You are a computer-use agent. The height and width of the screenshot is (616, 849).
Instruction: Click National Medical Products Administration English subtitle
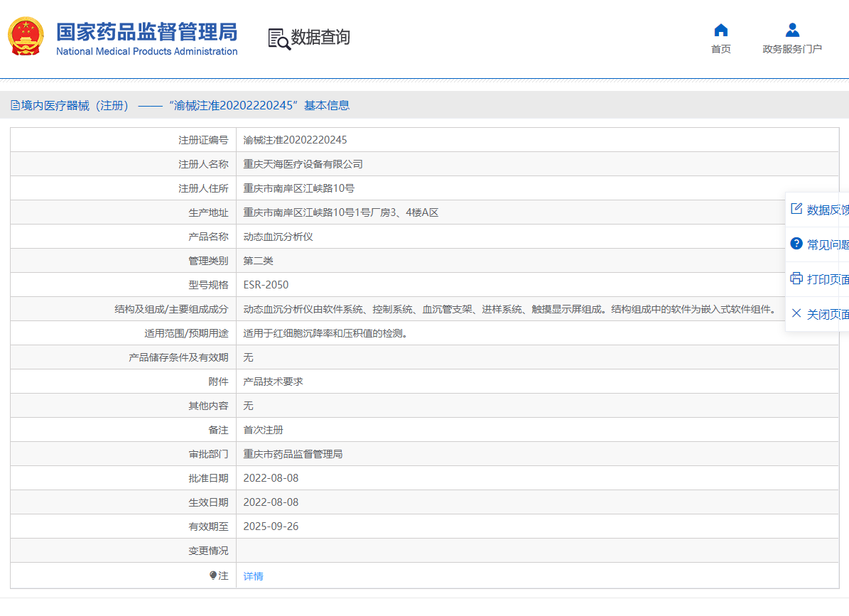click(x=147, y=51)
